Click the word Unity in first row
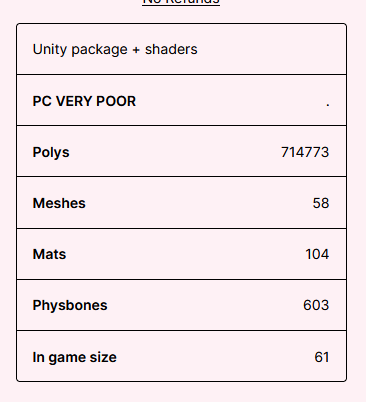This screenshot has width=366, height=402. [x=50, y=50]
